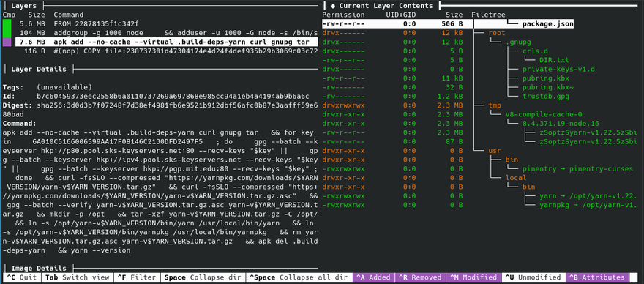Click the purple Cmp indicator block
644x284 pixels.
7,42
